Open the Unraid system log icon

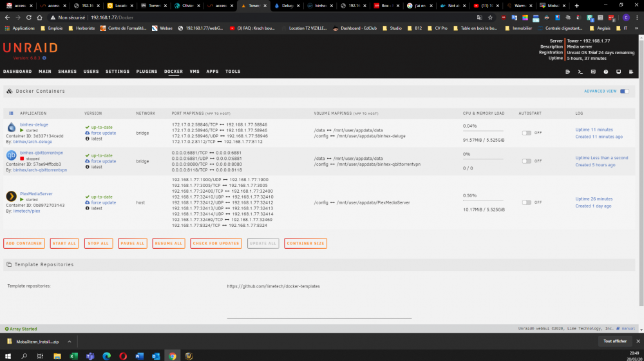631,72
